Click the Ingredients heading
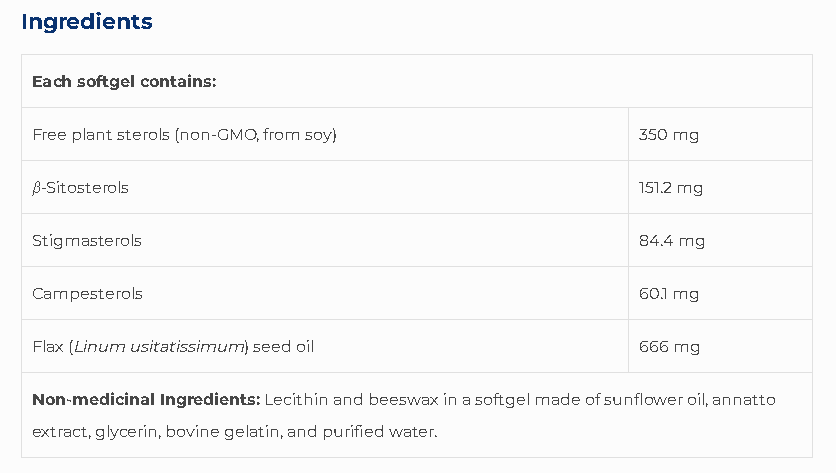 point(87,21)
